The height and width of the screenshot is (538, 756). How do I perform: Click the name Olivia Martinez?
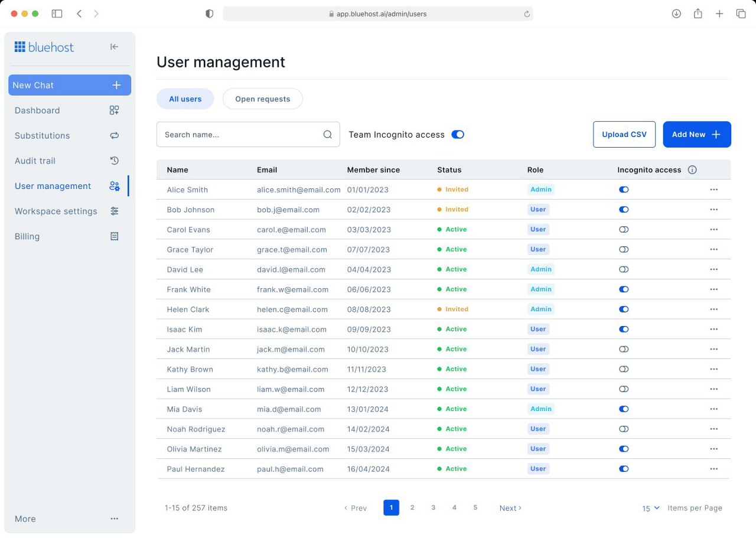tap(194, 449)
